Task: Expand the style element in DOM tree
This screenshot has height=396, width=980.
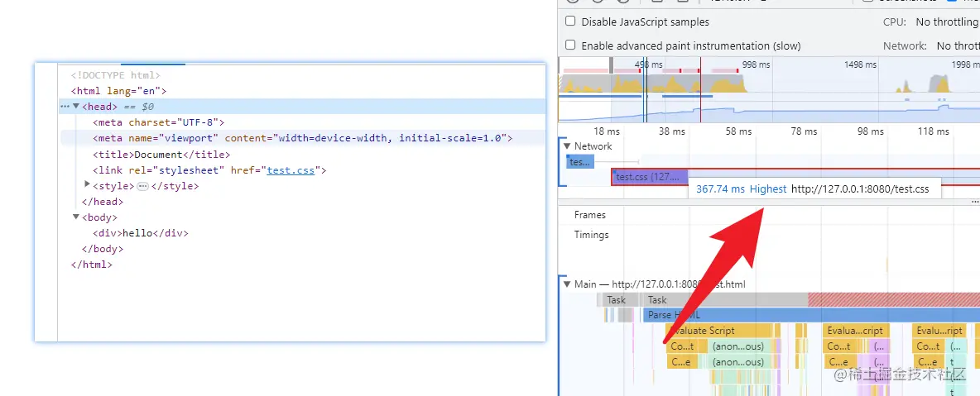Action: click(88, 184)
